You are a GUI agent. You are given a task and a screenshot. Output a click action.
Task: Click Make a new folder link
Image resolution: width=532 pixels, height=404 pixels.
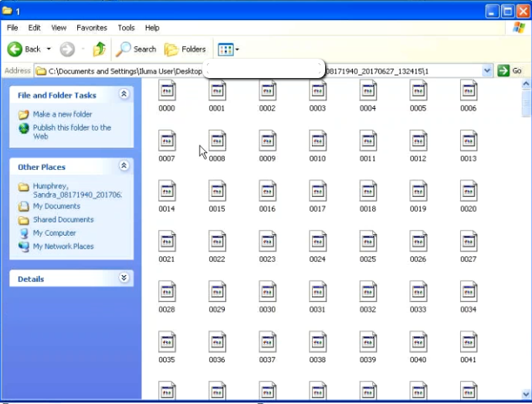[x=63, y=114]
